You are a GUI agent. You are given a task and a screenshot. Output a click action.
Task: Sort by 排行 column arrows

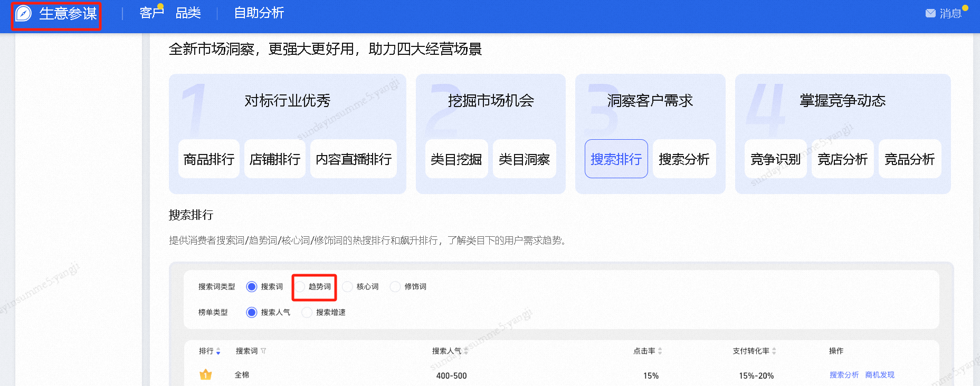(x=218, y=351)
